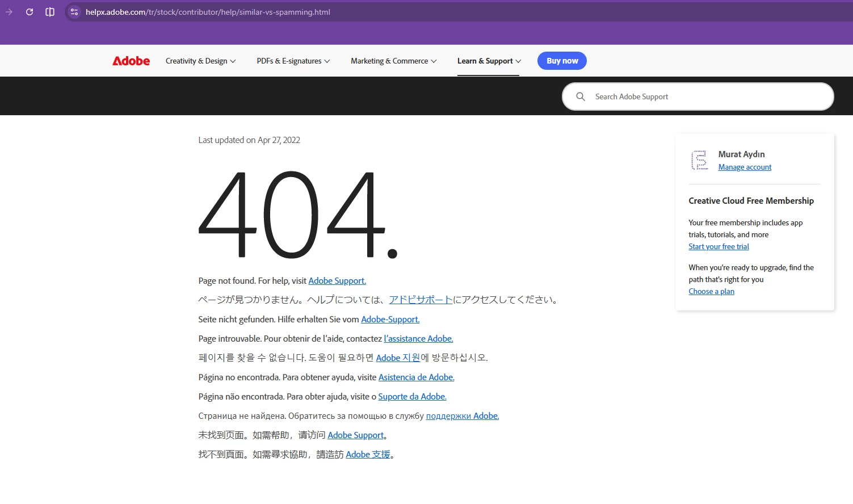Viewport: 853px width, 504px height.
Task: Expand the Marketing & Commerce menu
Action: [393, 61]
